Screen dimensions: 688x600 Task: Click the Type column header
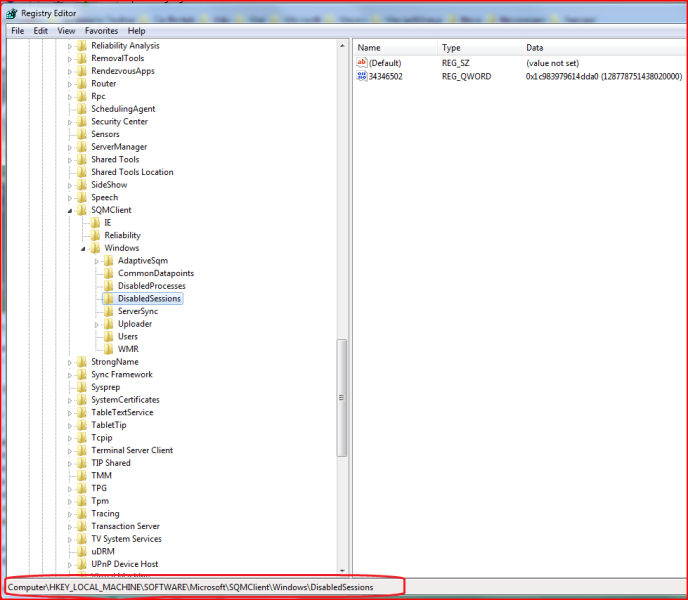pos(479,48)
